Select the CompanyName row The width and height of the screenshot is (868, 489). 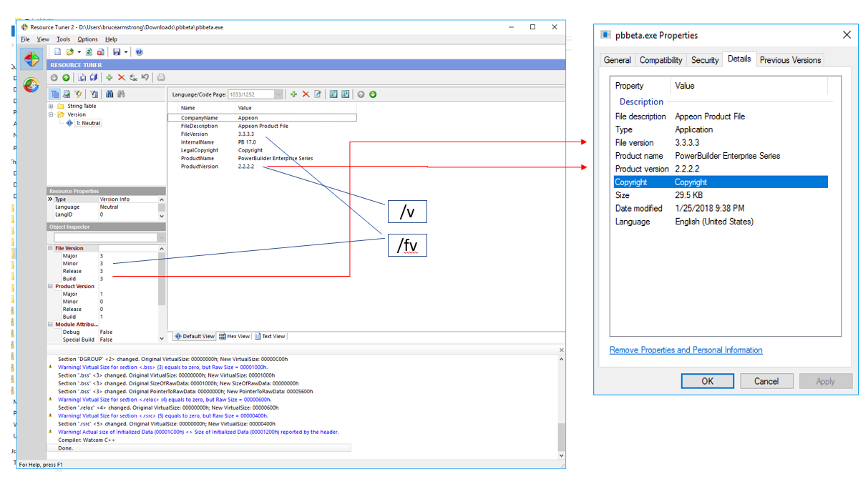[x=262, y=117]
